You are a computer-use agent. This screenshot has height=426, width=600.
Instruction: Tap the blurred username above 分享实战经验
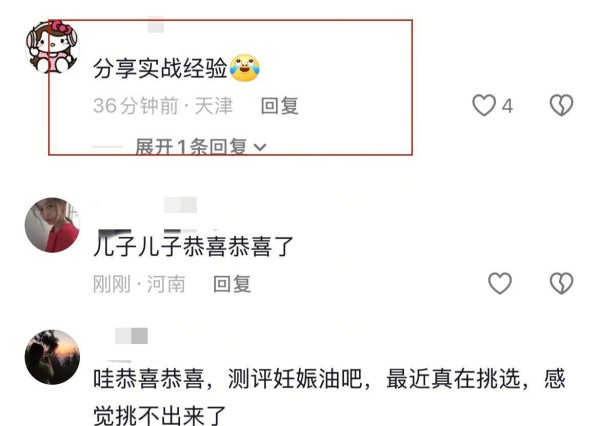[156, 25]
